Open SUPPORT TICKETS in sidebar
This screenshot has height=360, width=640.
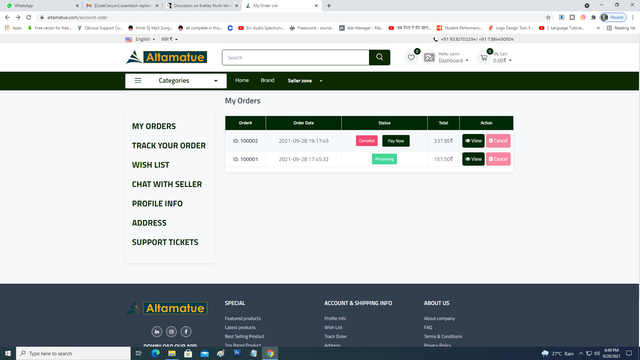(165, 242)
